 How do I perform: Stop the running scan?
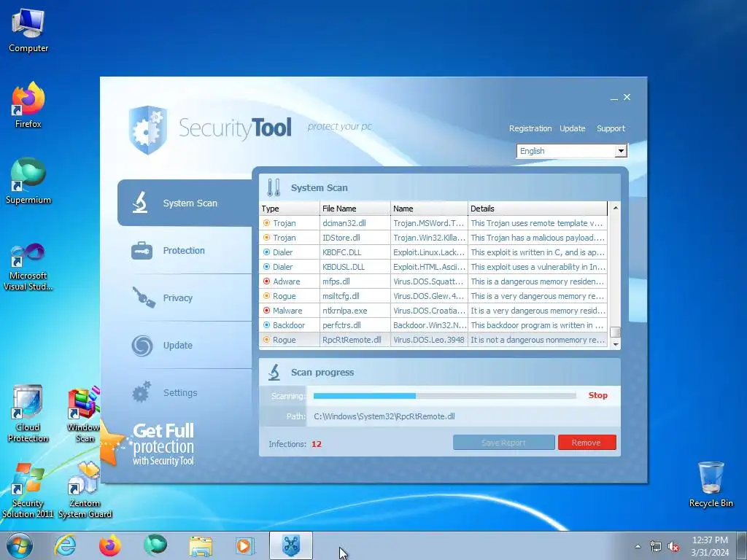coord(598,395)
